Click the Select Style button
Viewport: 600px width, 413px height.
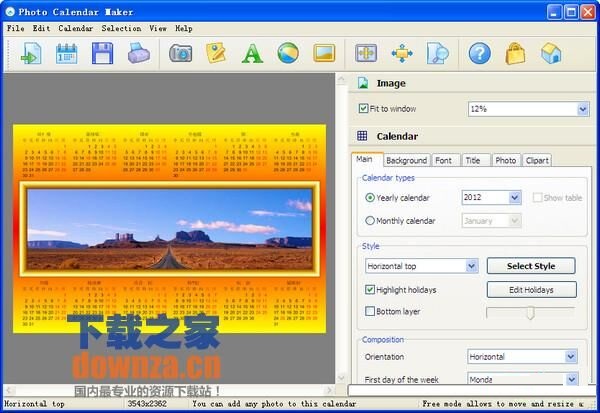(x=531, y=266)
